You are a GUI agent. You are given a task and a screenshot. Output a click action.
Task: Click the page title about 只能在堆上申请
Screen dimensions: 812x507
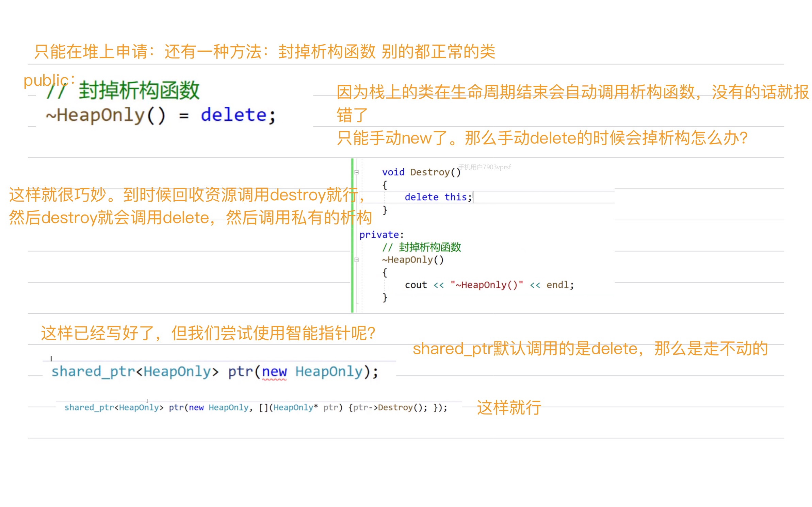(264, 52)
